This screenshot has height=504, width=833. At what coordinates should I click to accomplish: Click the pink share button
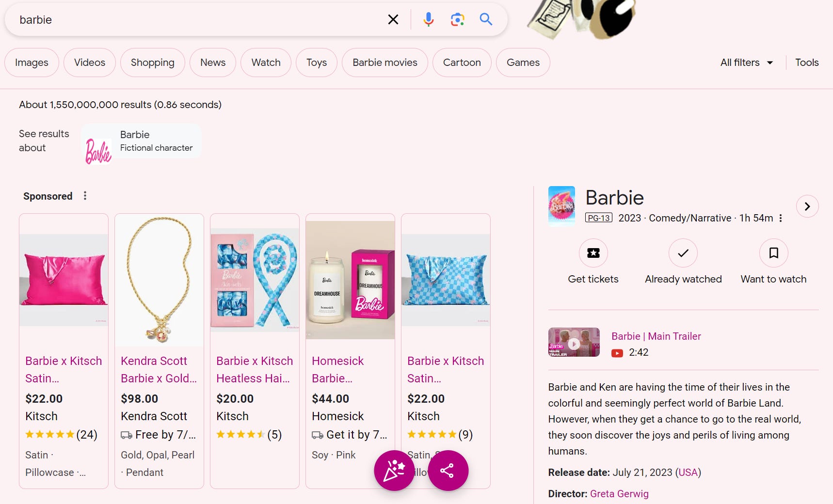[448, 471]
